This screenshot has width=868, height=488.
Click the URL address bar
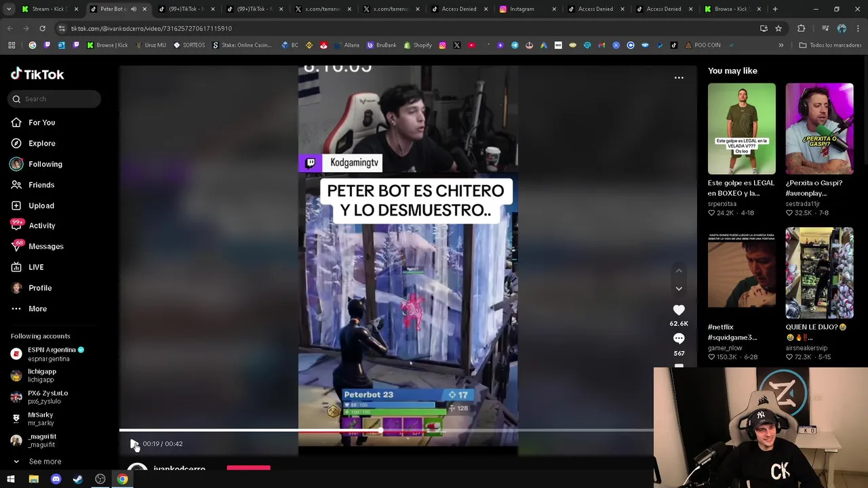point(407,28)
